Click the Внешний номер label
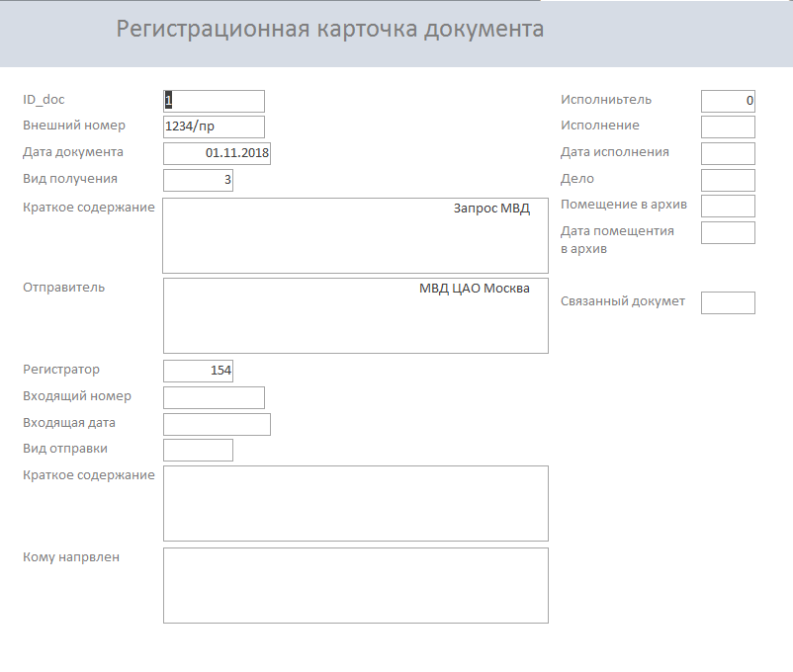The image size is (793, 672). pyautogui.click(x=74, y=126)
